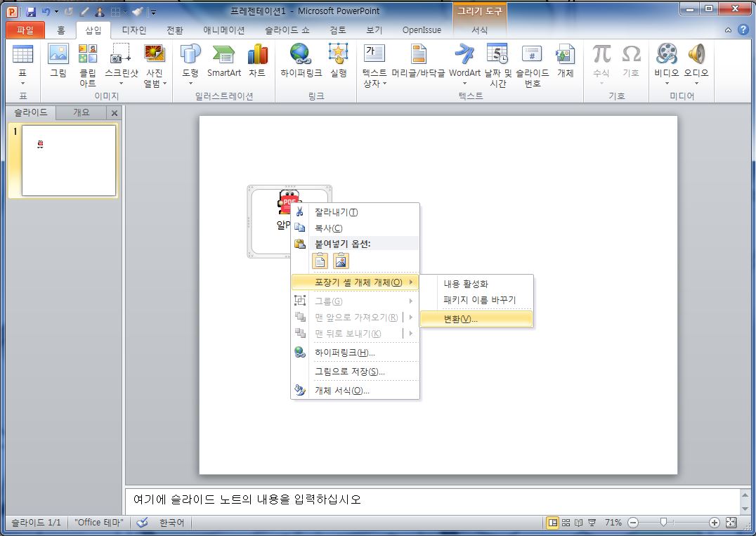This screenshot has width=756, height=536.
Task: Switch to normal view in status bar
Action: coord(552,523)
